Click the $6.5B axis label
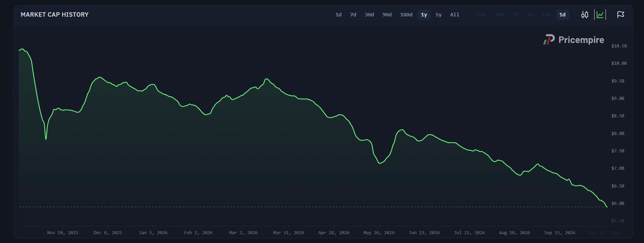The height and width of the screenshot is (243, 644). (x=618, y=186)
